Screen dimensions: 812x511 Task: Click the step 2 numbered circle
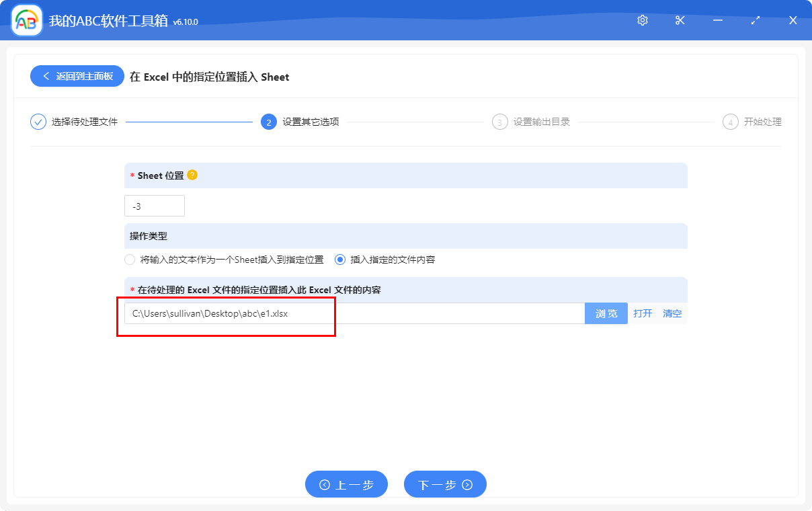pos(269,122)
